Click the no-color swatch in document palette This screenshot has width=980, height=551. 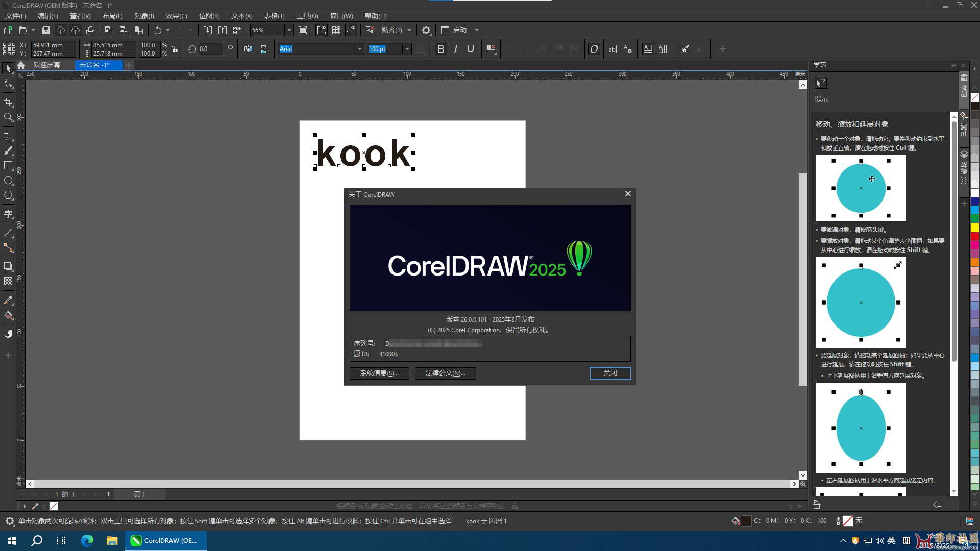(54, 506)
